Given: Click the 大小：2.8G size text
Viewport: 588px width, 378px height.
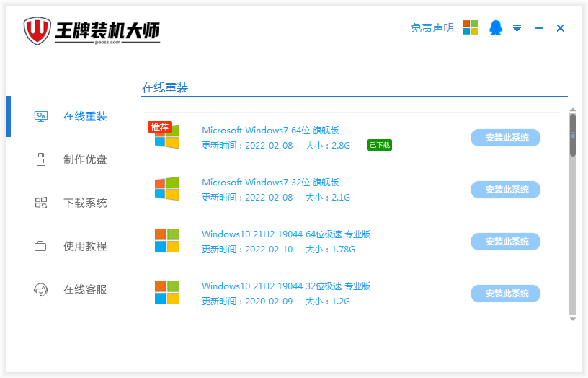Looking at the screenshot, I should (x=328, y=146).
